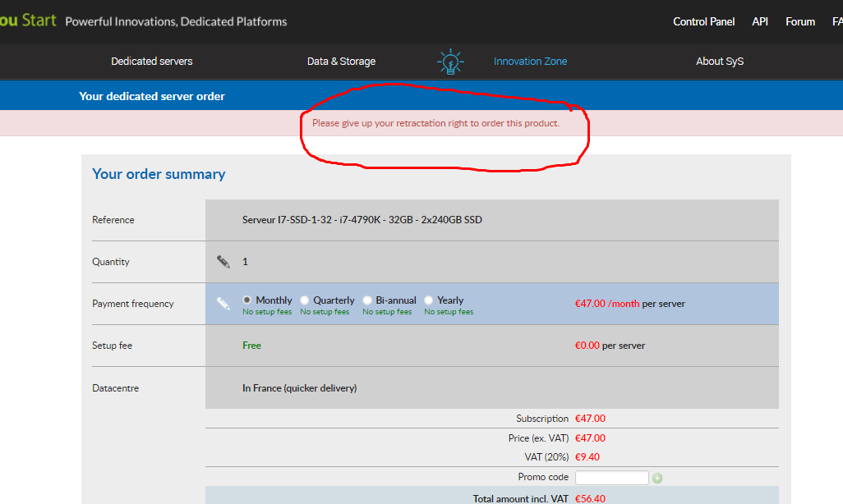Choose Bi-annual payment option
Screen dimensions: 843x504
[x=367, y=300]
